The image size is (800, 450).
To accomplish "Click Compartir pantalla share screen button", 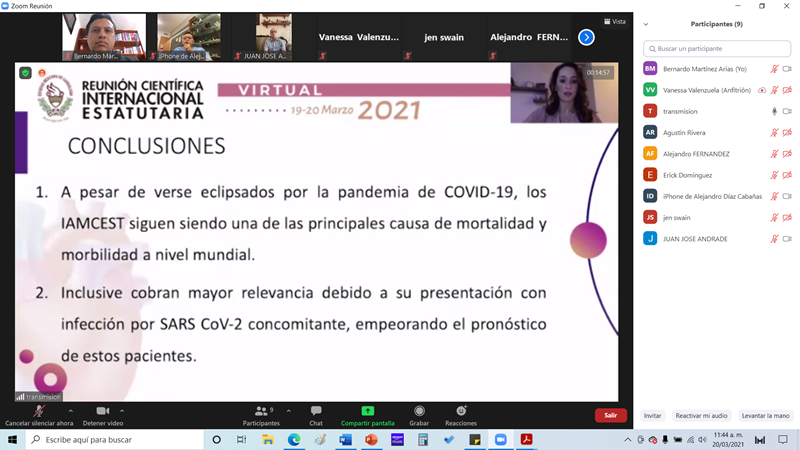I will [367, 415].
